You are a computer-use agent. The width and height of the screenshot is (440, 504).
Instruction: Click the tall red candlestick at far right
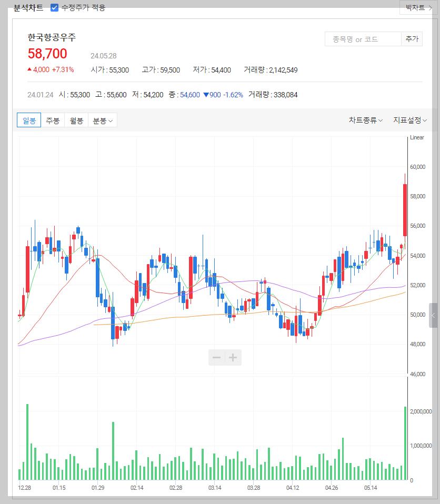point(405,210)
